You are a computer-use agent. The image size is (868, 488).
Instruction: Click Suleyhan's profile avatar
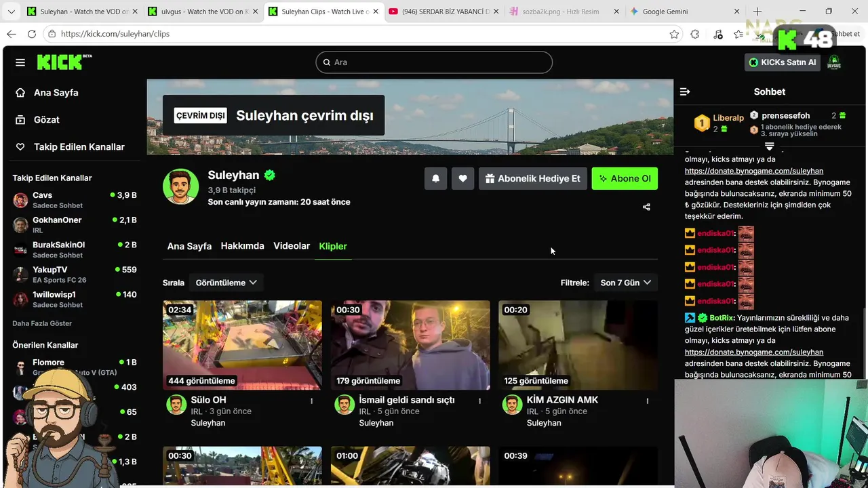[x=180, y=186]
